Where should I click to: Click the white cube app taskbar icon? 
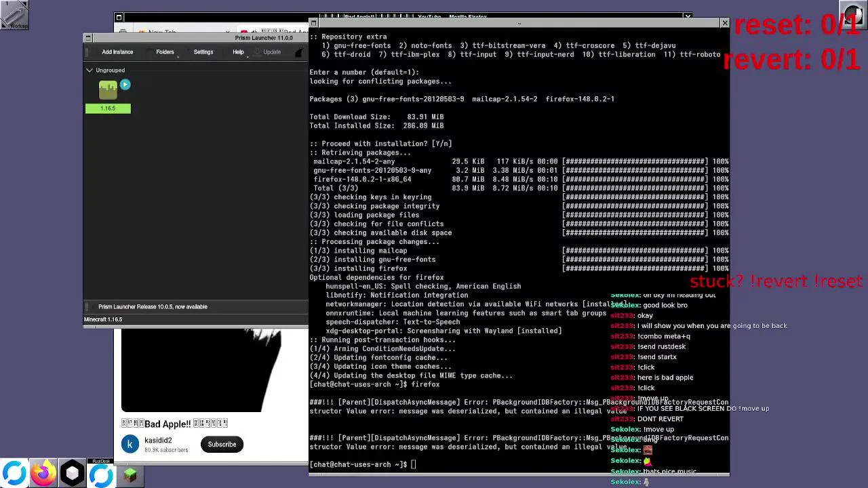73,474
